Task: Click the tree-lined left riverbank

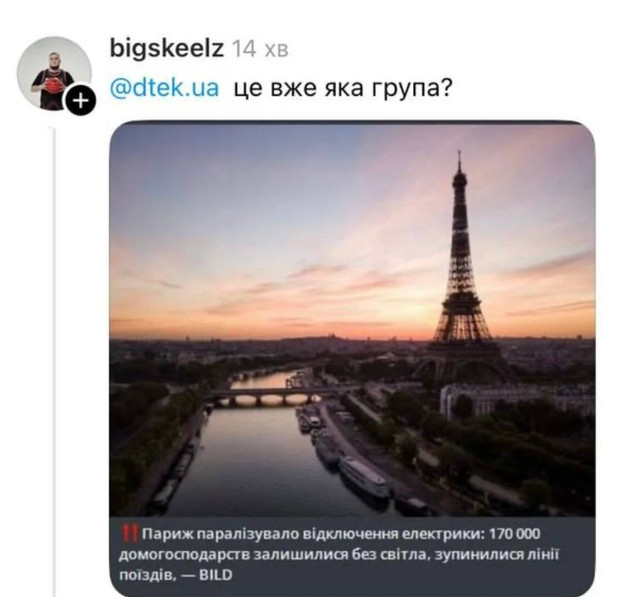Action: [150, 440]
